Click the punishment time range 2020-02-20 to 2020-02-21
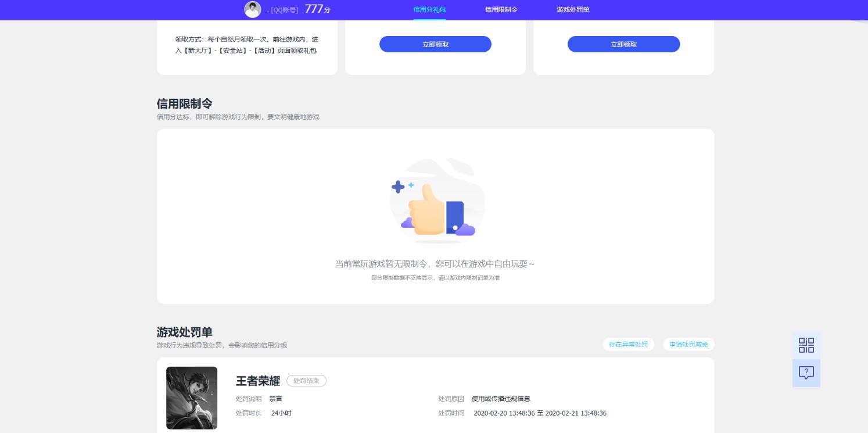This screenshot has width=868, height=433. (x=540, y=413)
